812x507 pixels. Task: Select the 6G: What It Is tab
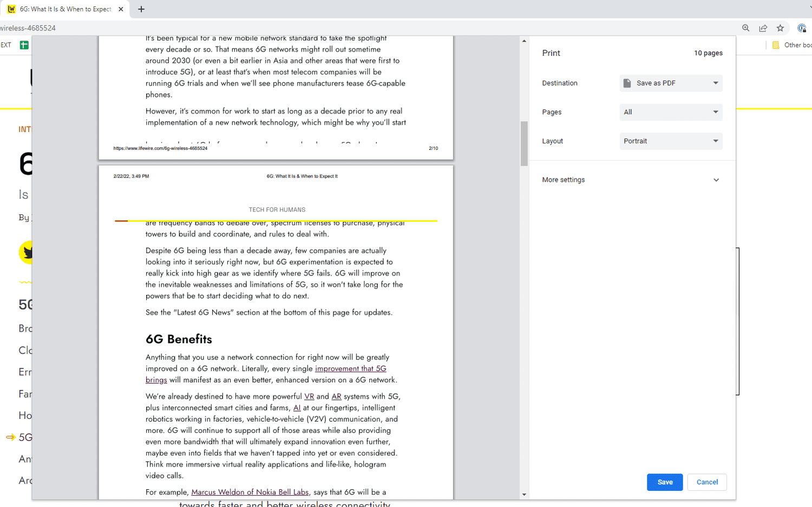(65, 9)
